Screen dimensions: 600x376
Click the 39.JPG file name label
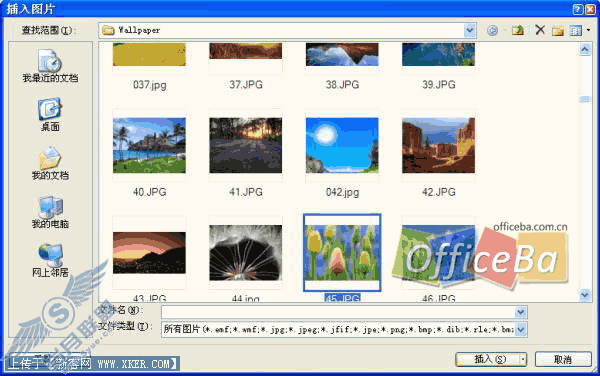pyautogui.click(x=439, y=85)
